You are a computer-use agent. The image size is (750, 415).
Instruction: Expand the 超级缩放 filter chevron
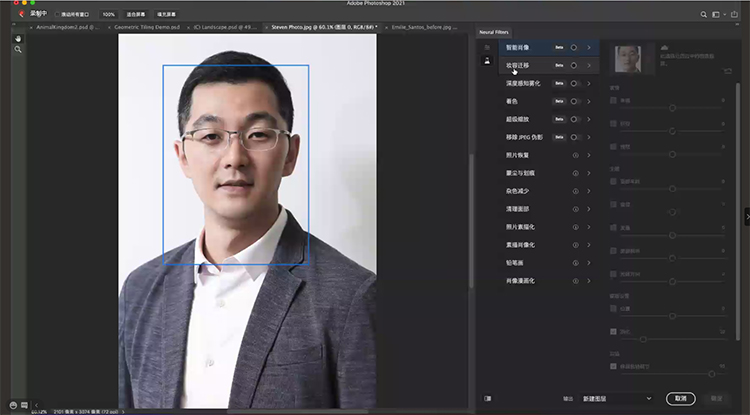[589, 119]
